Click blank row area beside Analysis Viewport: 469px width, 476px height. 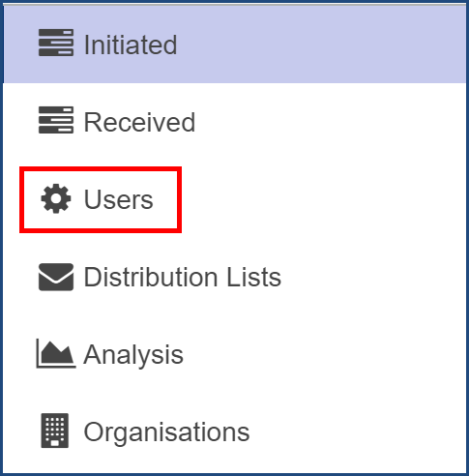click(324, 355)
